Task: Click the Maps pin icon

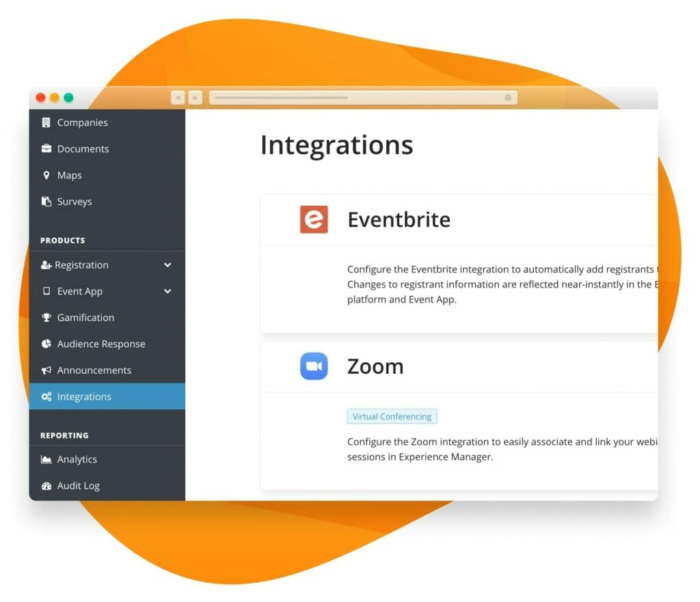Action: point(46,175)
